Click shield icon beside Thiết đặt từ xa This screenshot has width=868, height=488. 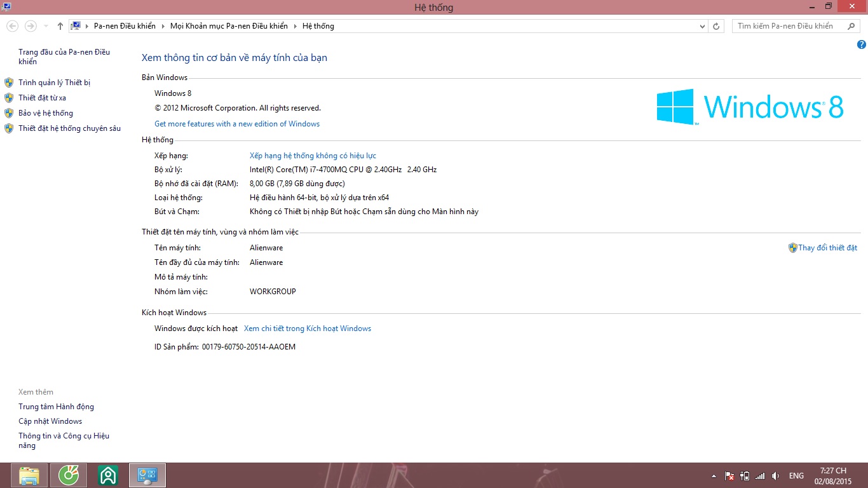(x=9, y=98)
